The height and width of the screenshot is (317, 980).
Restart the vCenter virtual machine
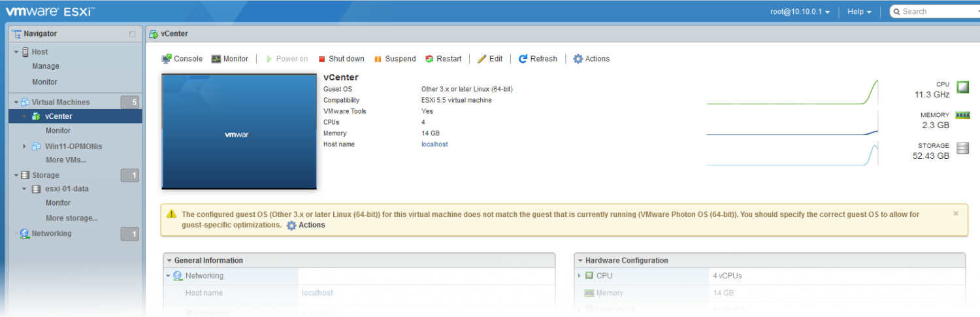point(443,59)
